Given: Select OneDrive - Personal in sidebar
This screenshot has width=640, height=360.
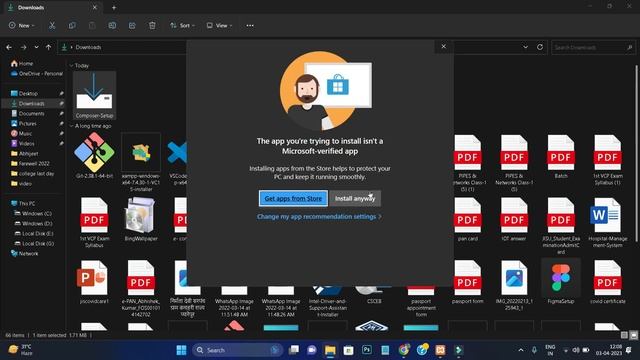Looking at the screenshot, I should 36,73.
